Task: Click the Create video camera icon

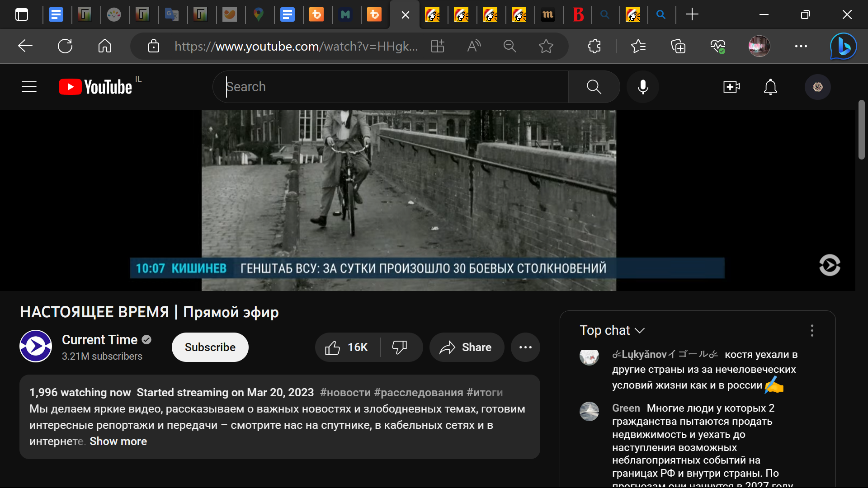Action: pos(731,87)
